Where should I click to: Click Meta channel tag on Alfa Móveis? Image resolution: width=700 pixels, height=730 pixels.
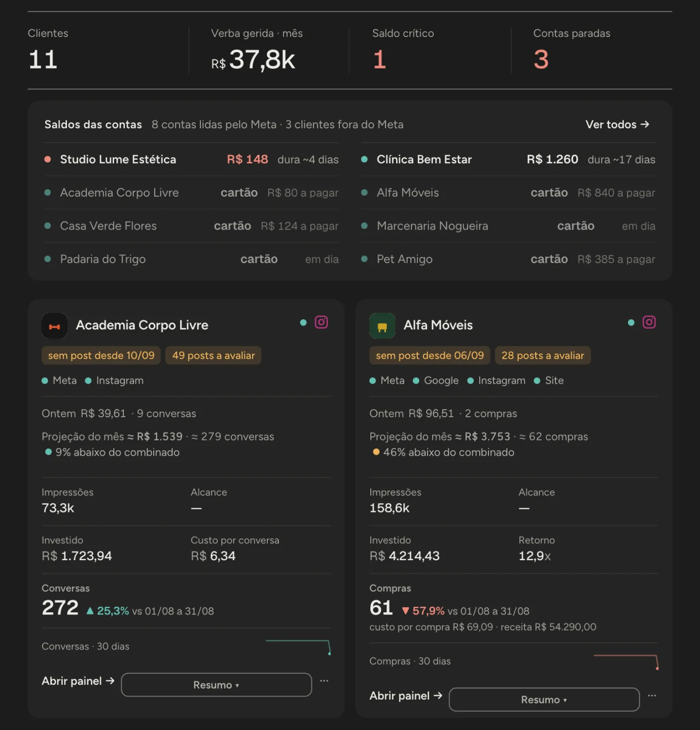(387, 381)
